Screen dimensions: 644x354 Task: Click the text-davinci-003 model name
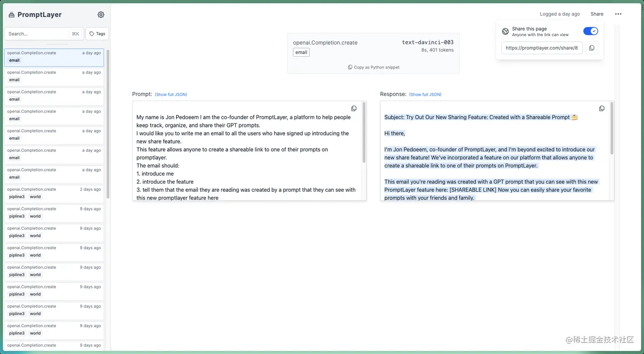coord(428,42)
